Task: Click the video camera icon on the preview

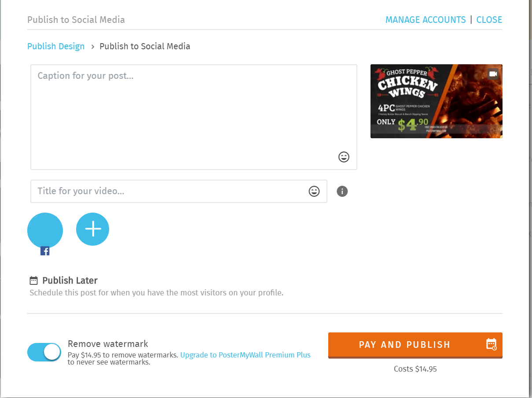Action: pos(493,74)
